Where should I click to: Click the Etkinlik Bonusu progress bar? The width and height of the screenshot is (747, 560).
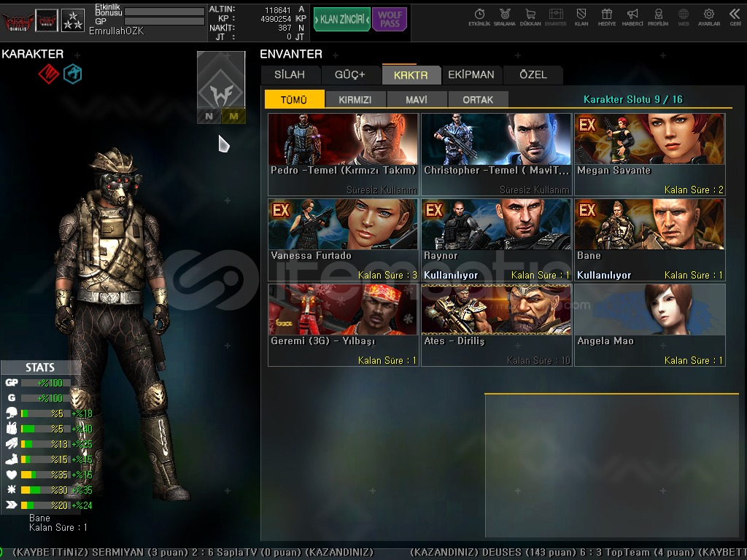(x=164, y=12)
